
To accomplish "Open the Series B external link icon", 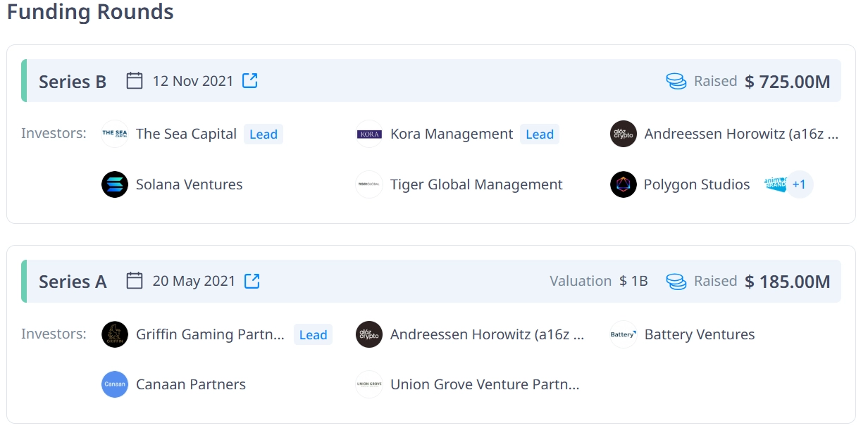I will pos(250,81).
